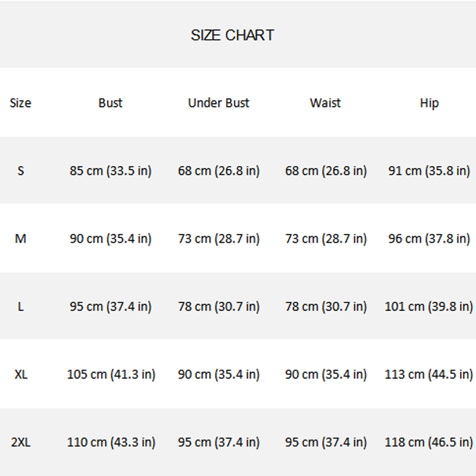This screenshot has width=476, height=476.
Task: Click the Under Bust column header
Action: point(218,103)
